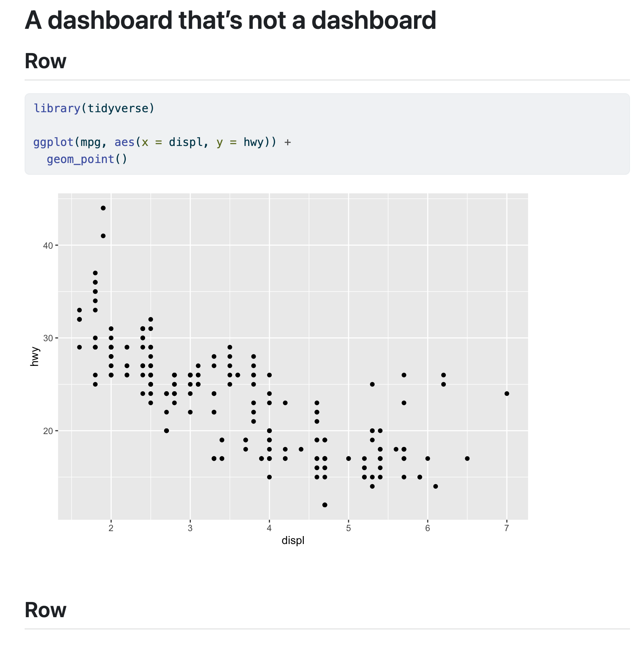Click 'geom_point()' in the code block
This screenshot has width=644, height=646.
point(87,159)
